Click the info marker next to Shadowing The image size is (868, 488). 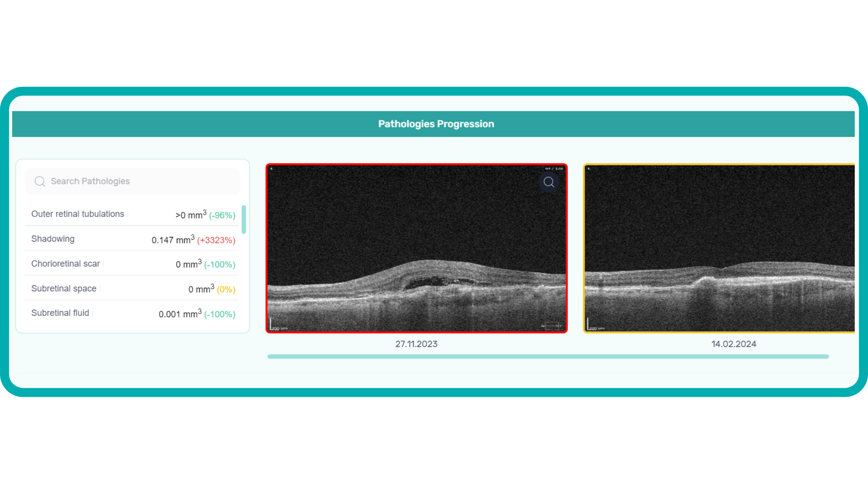coord(78,239)
